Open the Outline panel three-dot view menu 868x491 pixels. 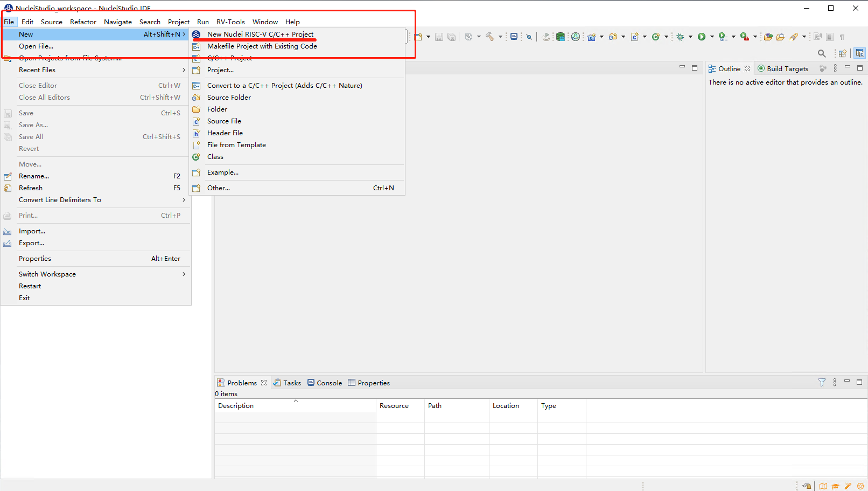click(835, 68)
